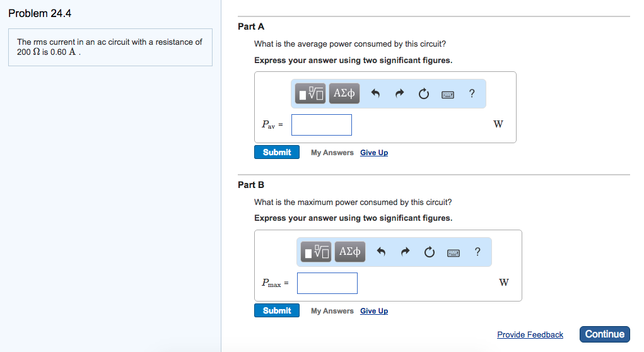
Task: Open the Part B Greek symbols menu
Action: [350, 251]
